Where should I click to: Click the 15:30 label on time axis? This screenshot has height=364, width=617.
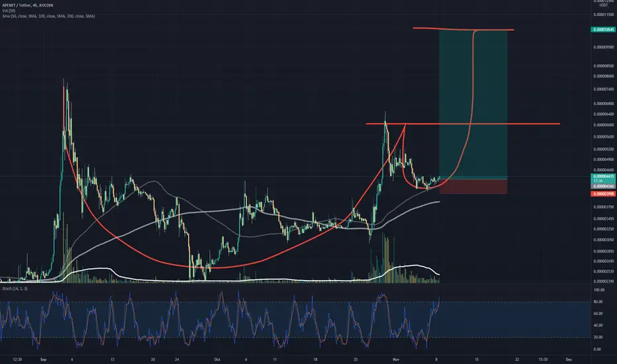point(543,359)
